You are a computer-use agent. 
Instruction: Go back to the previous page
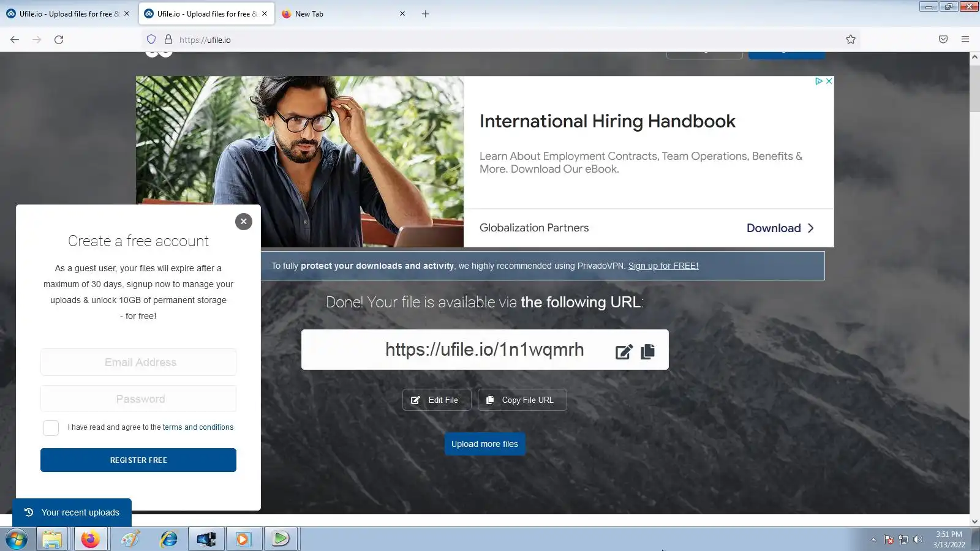15,40
